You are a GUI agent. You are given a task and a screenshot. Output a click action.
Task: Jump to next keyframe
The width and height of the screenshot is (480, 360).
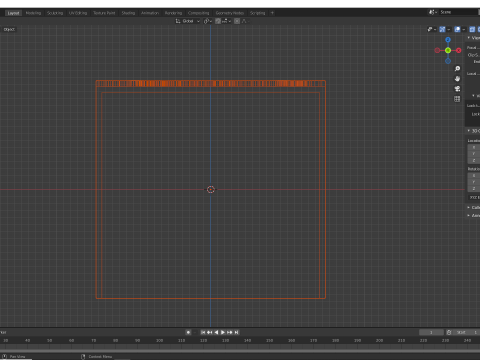(x=230, y=332)
